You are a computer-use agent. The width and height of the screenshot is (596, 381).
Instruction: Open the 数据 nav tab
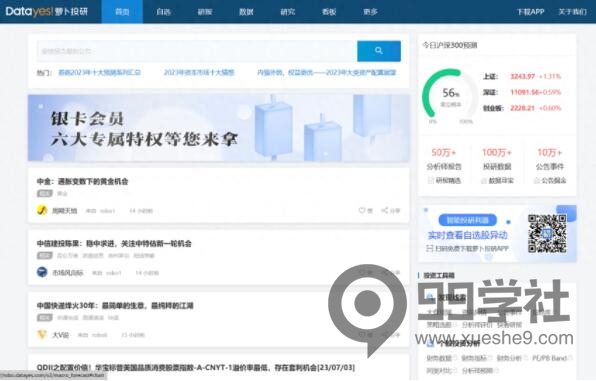click(x=246, y=12)
